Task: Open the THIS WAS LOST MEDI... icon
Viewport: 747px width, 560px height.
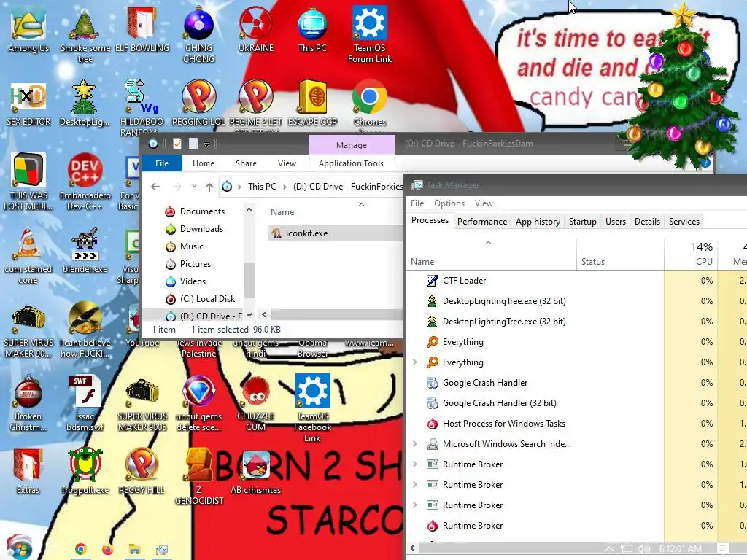Action: pyautogui.click(x=28, y=182)
